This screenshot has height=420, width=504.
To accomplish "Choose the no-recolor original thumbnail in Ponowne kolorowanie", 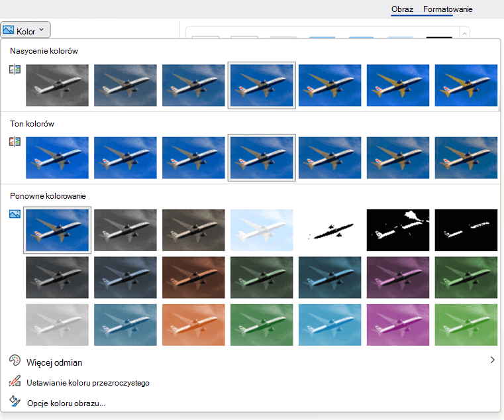I will [57, 230].
